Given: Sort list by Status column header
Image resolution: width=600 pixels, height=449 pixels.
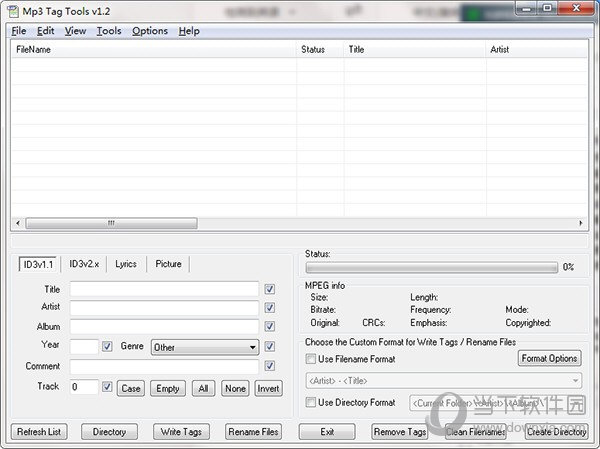Looking at the screenshot, I should pyautogui.click(x=320, y=49).
